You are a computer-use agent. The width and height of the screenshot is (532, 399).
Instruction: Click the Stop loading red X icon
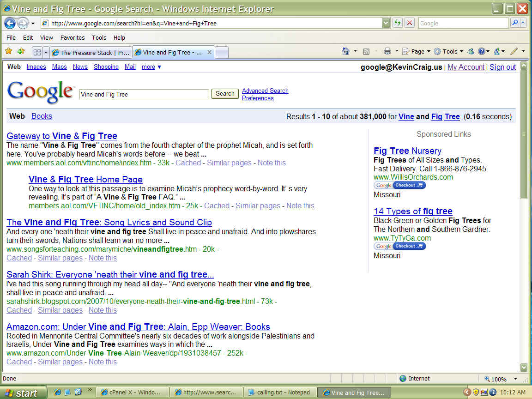coord(410,23)
